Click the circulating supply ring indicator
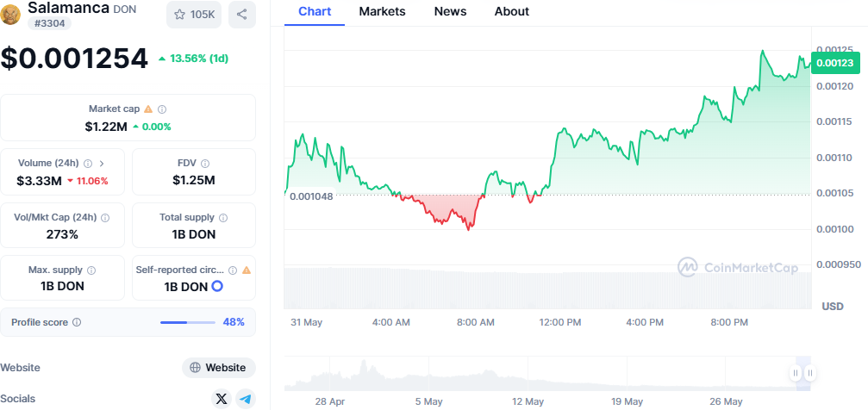This screenshot has height=410, width=868. point(217,286)
